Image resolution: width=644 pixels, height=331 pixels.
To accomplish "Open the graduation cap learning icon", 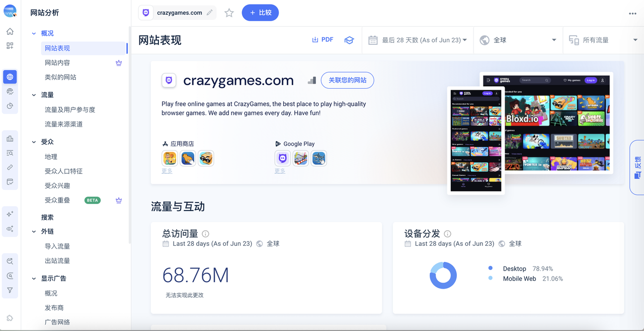I will pos(349,40).
